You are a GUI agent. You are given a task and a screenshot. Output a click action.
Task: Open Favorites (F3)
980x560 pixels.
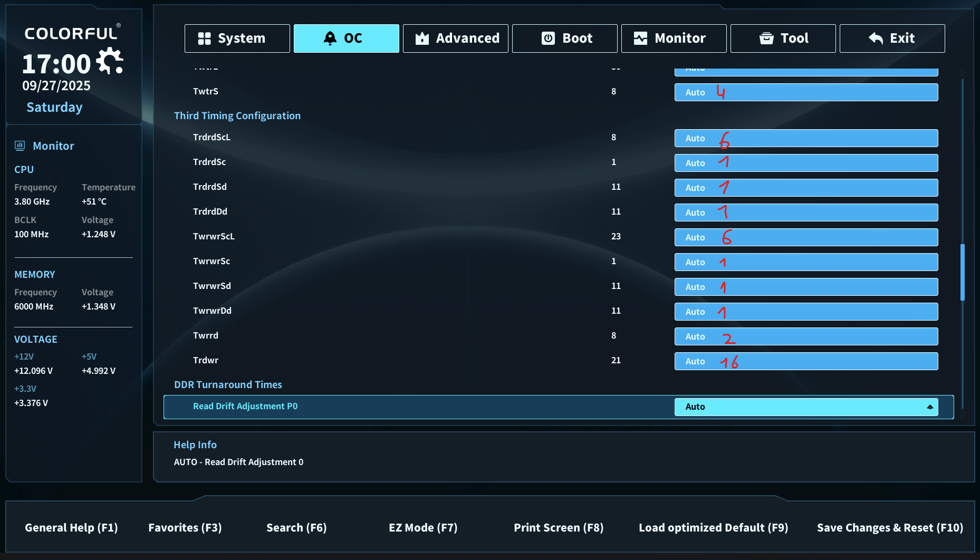click(185, 528)
